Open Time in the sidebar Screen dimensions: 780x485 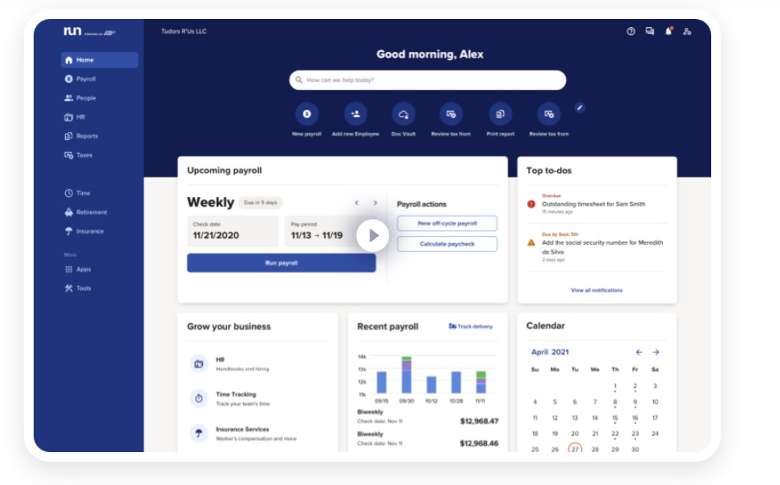[77, 193]
